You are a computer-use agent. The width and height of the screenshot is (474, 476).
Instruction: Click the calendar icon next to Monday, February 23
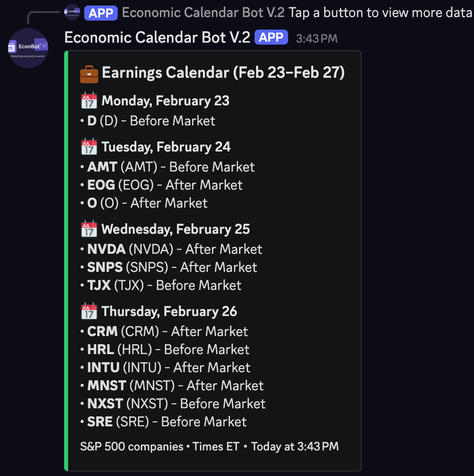(89, 100)
